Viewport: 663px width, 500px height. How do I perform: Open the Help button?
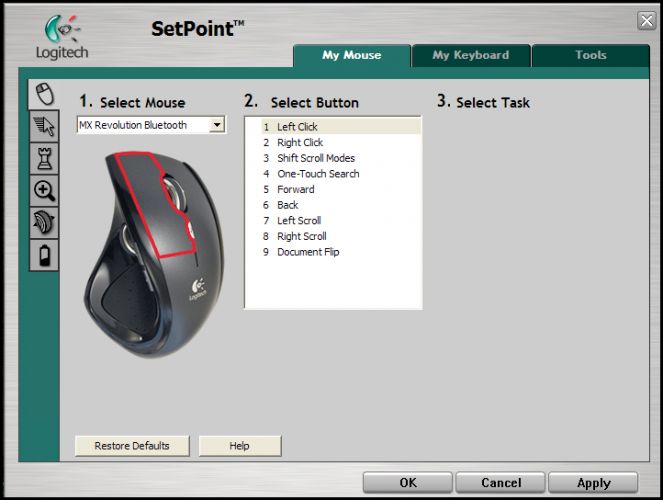[240, 446]
